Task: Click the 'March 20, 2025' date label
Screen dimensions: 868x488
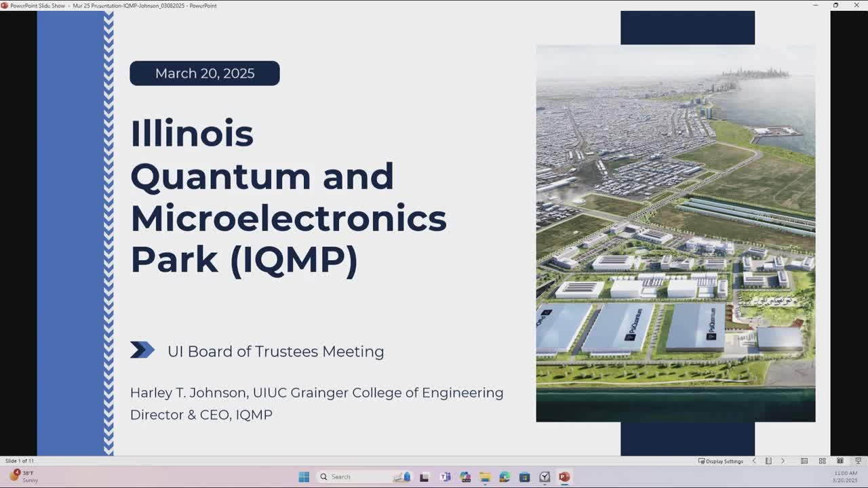Action: (205, 73)
